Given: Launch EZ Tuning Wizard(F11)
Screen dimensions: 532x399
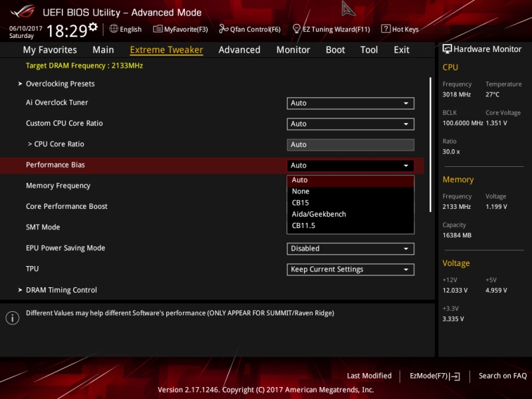Looking at the screenshot, I should (x=331, y=29).
